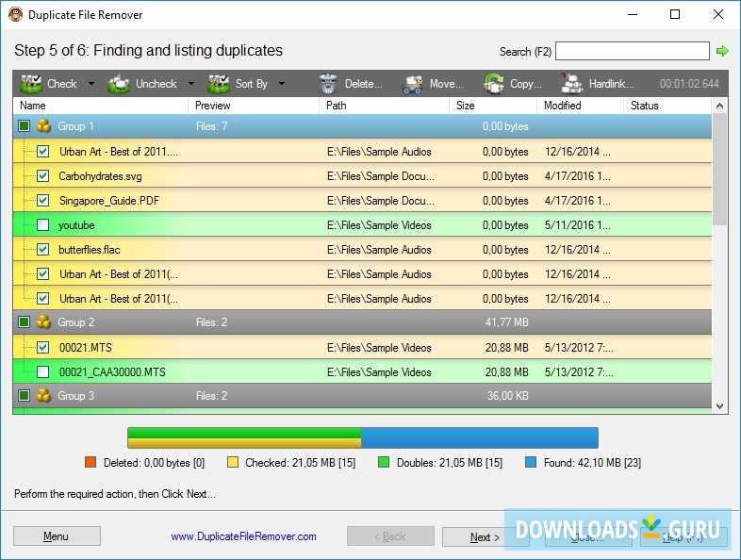This screenshot has width=741, height=560.
Task: Click the Group 3 gold coins icon
Action: click(x=43, y=395)
